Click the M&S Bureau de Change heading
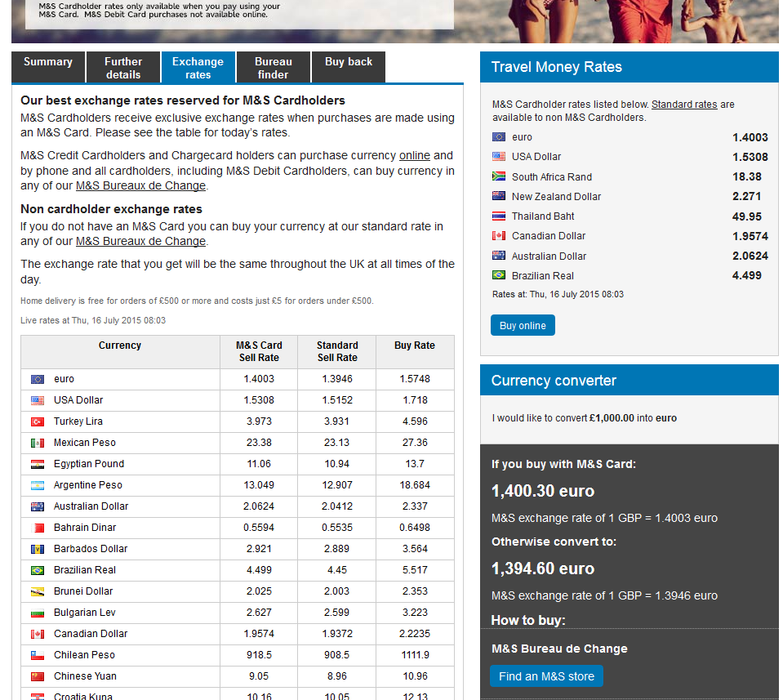This screenshot has height=700, width=783. (559, 649)
